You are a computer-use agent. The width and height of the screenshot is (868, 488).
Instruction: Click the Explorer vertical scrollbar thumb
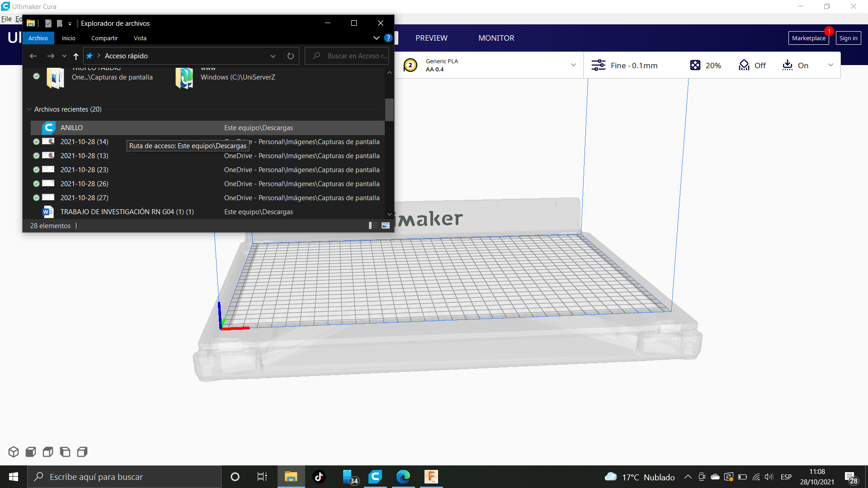[x=389, y=110]
